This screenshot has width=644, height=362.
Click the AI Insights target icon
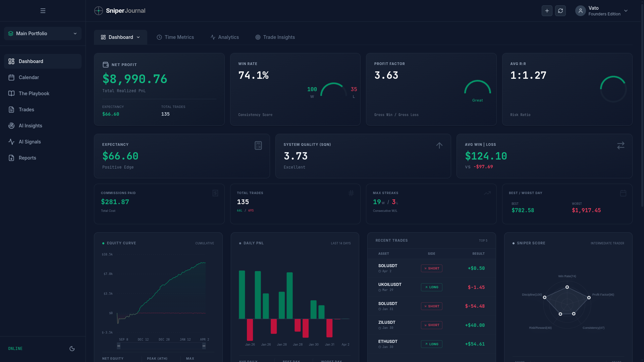pyautogui.click(x=11, y=126)
